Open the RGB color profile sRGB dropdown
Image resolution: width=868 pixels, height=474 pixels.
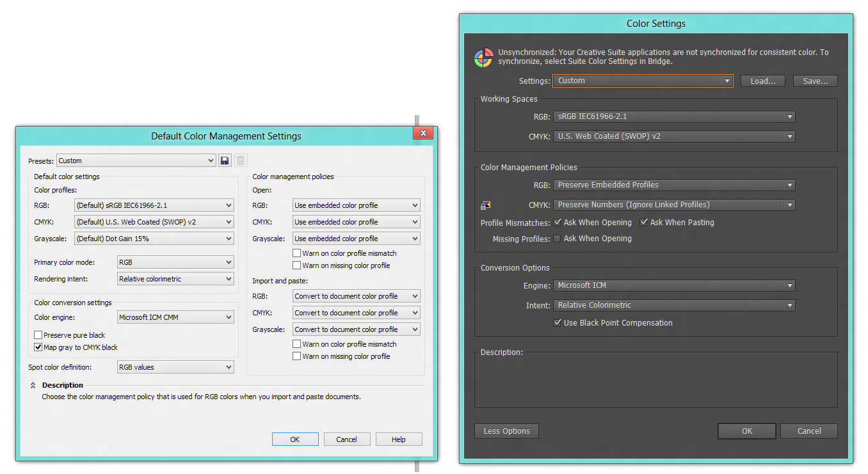(x=154, y=205)
